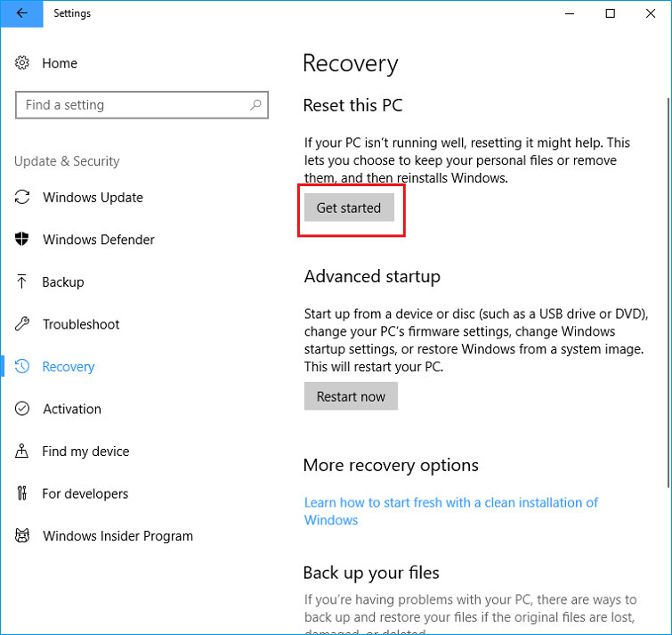Click the back arrow in title bar

21,13
